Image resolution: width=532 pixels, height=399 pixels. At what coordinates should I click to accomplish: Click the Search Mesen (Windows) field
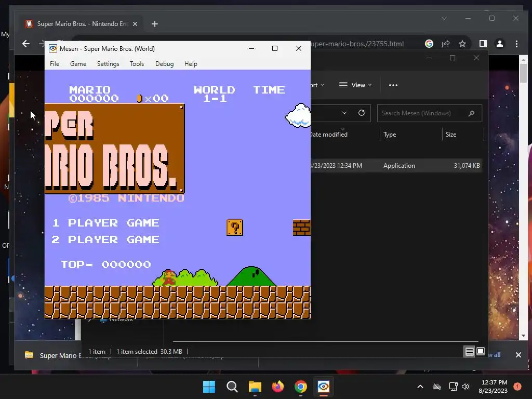click(x=429, y=113)
